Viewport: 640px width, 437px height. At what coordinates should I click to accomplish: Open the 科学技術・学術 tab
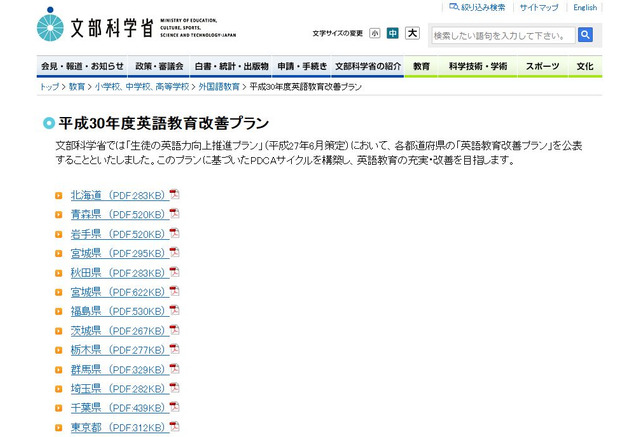(x=478, y=66)
